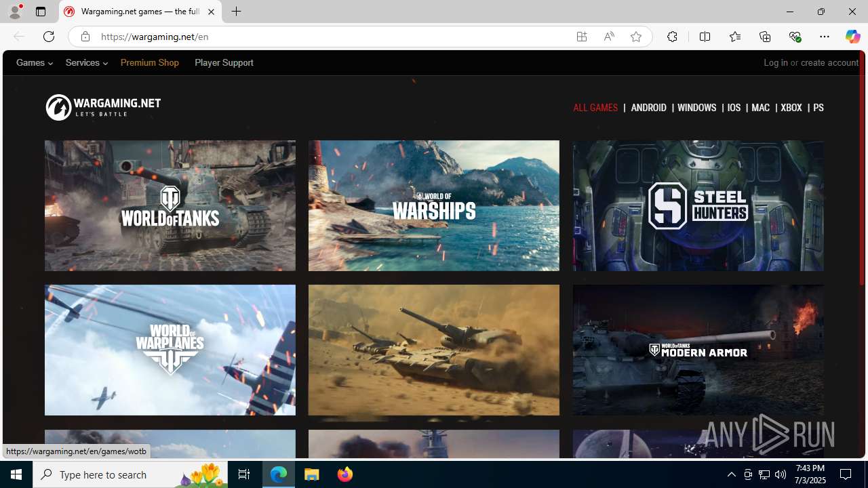This screenshot has height=488, width=868.
Task: Launch Firefox from the taskbar
Action: point(344,474)
